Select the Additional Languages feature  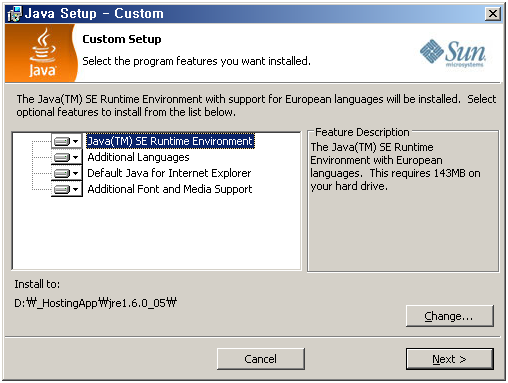point(138,157)
